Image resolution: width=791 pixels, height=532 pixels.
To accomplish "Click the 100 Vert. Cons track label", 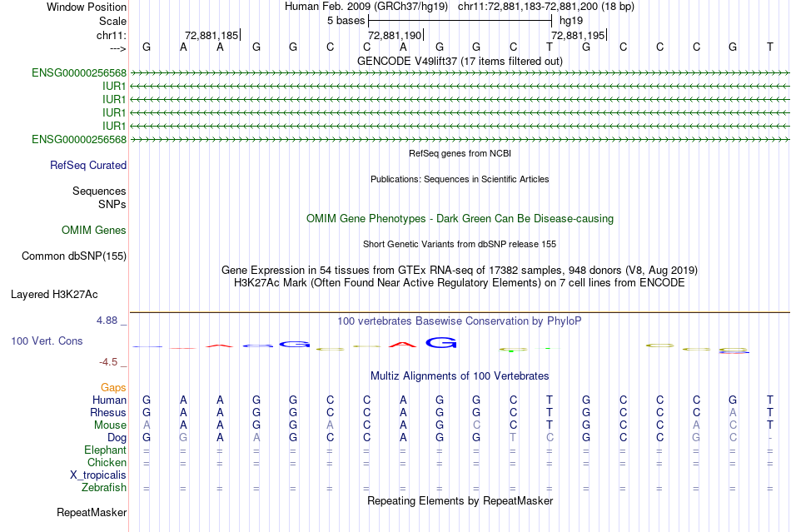I will [x=47, y=341].
